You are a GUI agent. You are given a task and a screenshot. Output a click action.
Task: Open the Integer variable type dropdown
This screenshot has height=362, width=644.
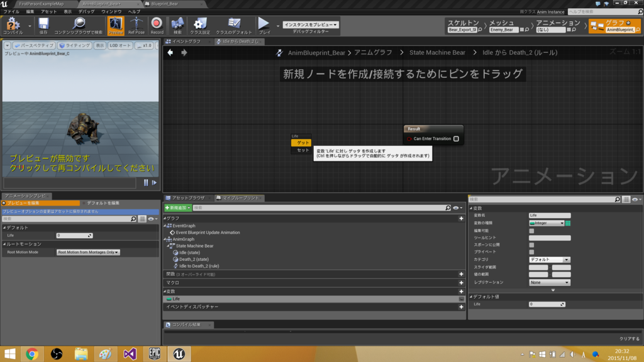coord(547,223)
